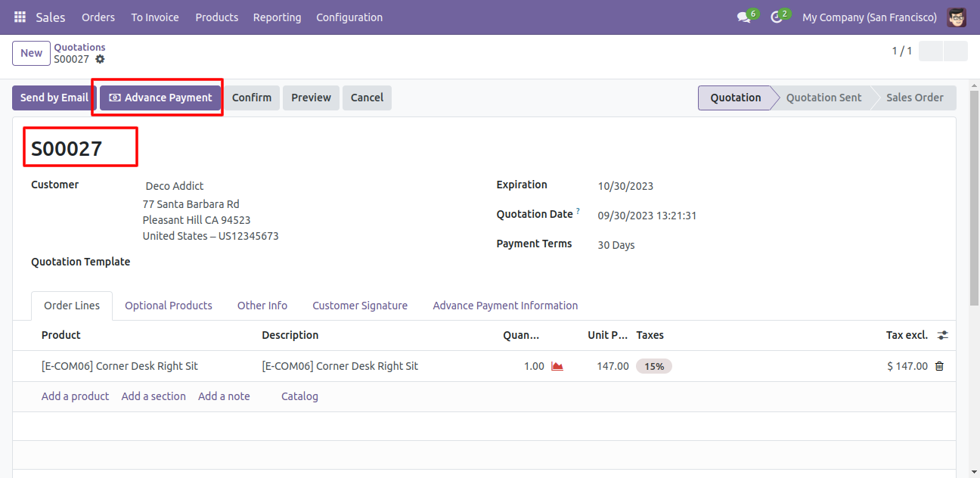This screenshot has height=478, width=980.
Task: Switch to Optional Products tab
Action: (x=169, y=306)
